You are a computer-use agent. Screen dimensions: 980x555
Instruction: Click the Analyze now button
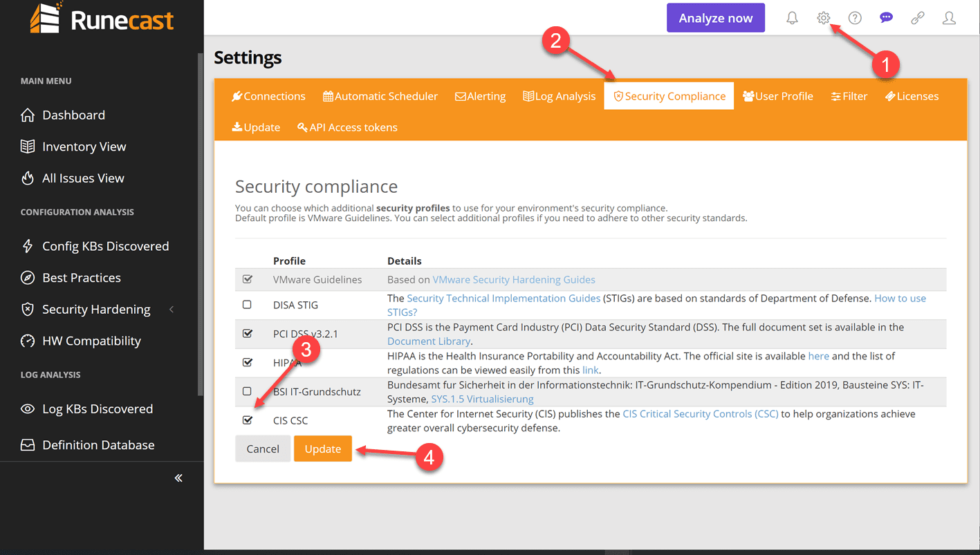tap(716, 18)
